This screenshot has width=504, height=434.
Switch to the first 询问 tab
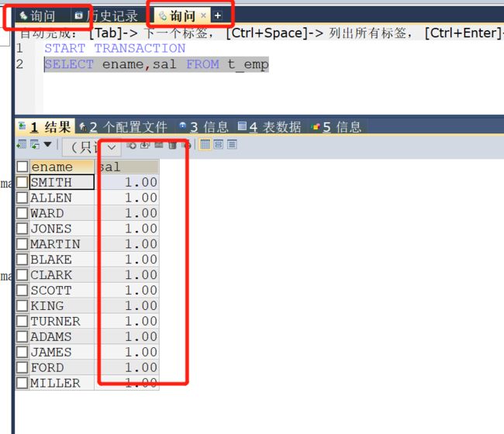(37, 15)
